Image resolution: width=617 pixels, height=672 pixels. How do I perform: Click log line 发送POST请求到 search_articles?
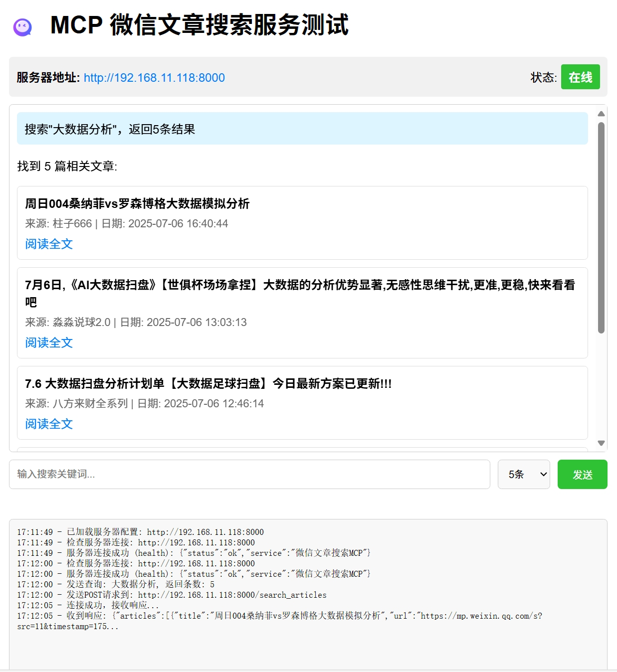(x=172, y=595)
